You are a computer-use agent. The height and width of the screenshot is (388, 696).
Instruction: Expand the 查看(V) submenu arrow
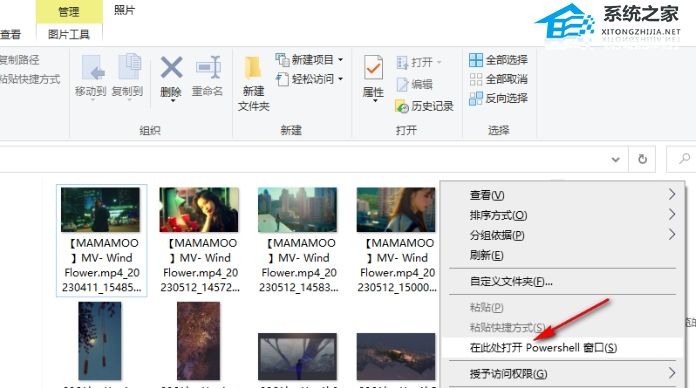point(672,194)
